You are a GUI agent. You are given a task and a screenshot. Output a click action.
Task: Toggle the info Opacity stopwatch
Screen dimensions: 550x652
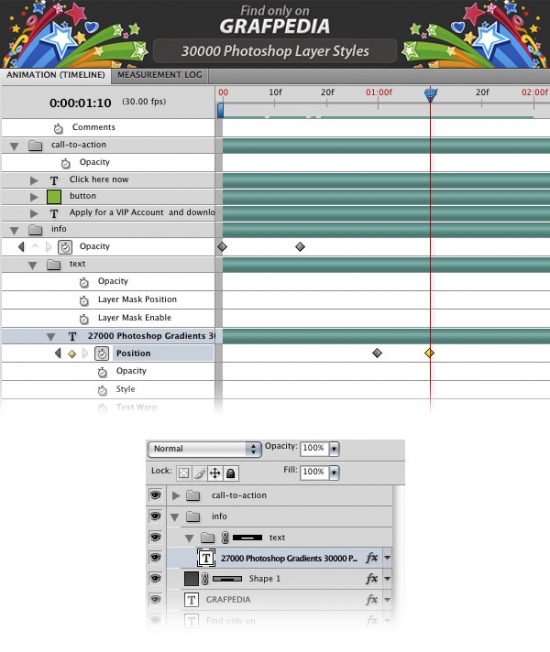(x=65, y=247)
